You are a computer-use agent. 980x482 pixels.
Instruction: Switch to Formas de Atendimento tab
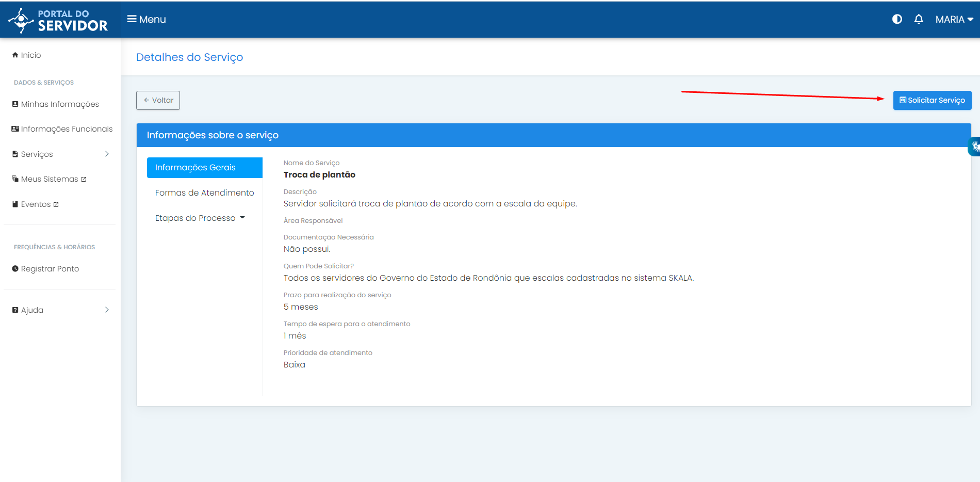pyautogui.click(x=204, y=192)
